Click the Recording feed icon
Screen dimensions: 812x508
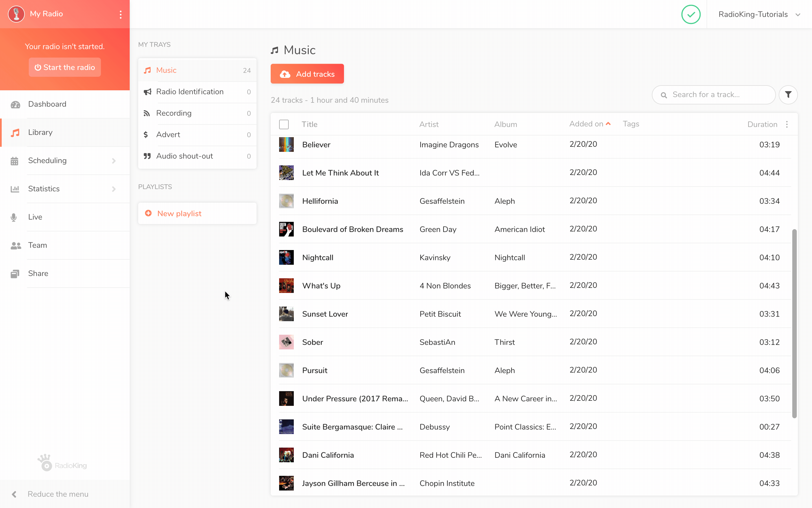[x=147, y=113]
